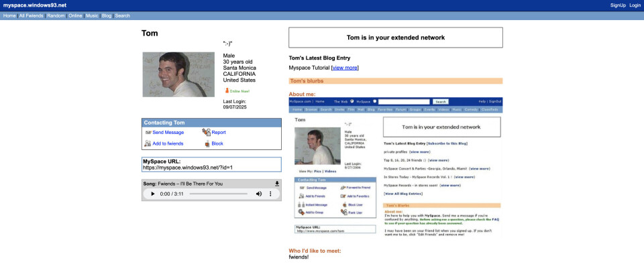Click the Who I'd like to meet heading

pos(315,251)
